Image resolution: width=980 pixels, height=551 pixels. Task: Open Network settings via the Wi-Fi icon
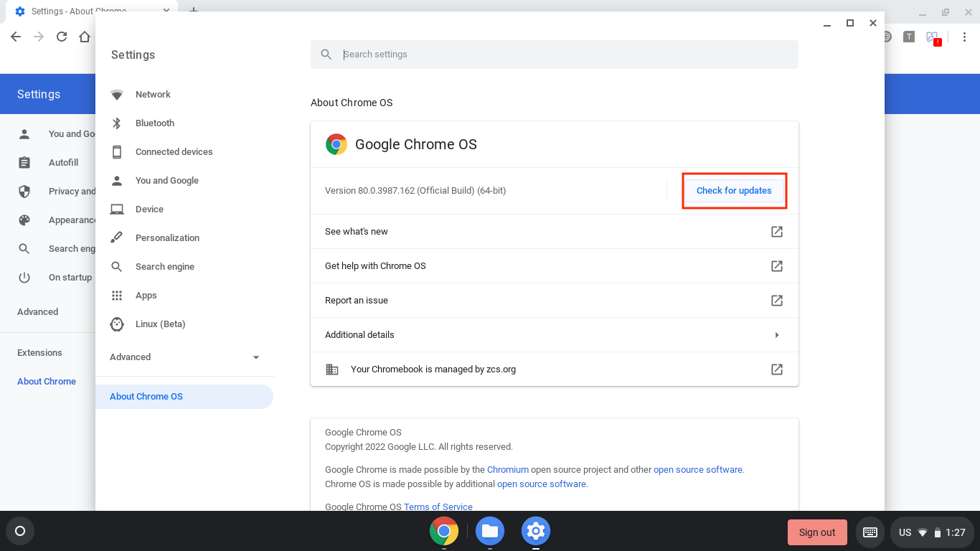(117, 95)
